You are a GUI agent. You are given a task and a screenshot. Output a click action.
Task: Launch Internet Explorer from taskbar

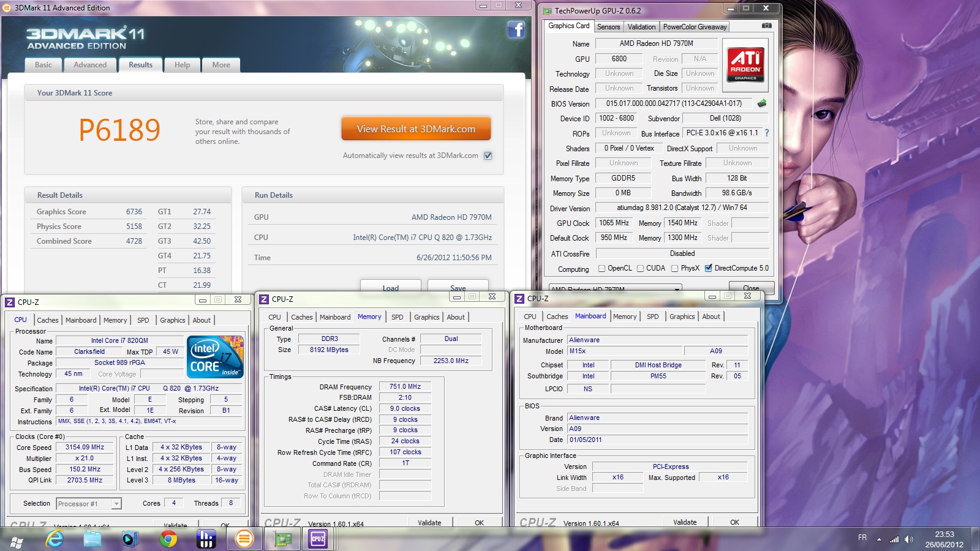pos(55,539)
